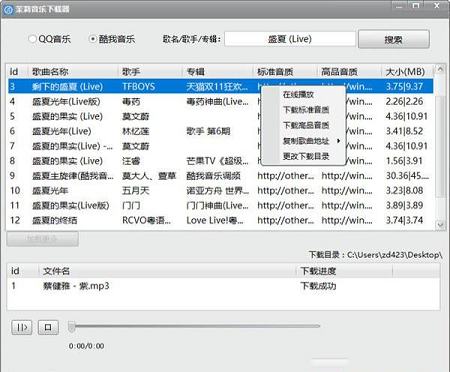Click the TFBOYS artist cell

[x=139, y=87]
